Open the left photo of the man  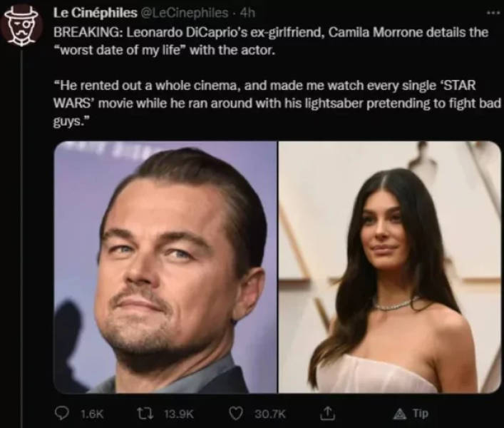[x=165, y=267]
